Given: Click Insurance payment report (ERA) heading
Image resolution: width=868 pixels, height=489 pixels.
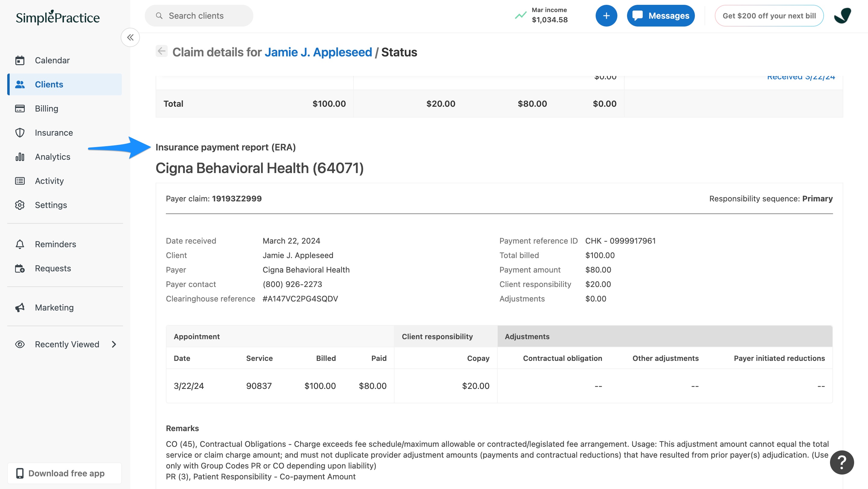Looking at the screenshot, I should click(225, 147).
